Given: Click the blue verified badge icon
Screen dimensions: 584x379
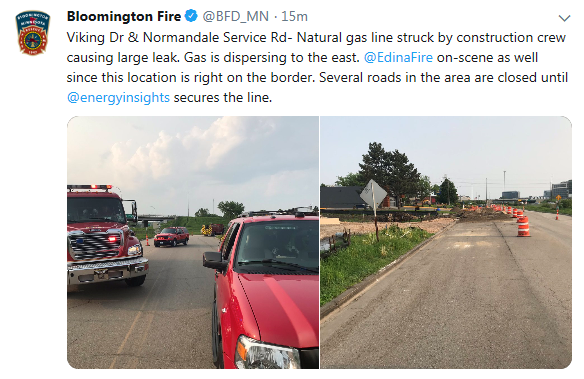Looking at the screenshot, I should click(x=191, y=16).
